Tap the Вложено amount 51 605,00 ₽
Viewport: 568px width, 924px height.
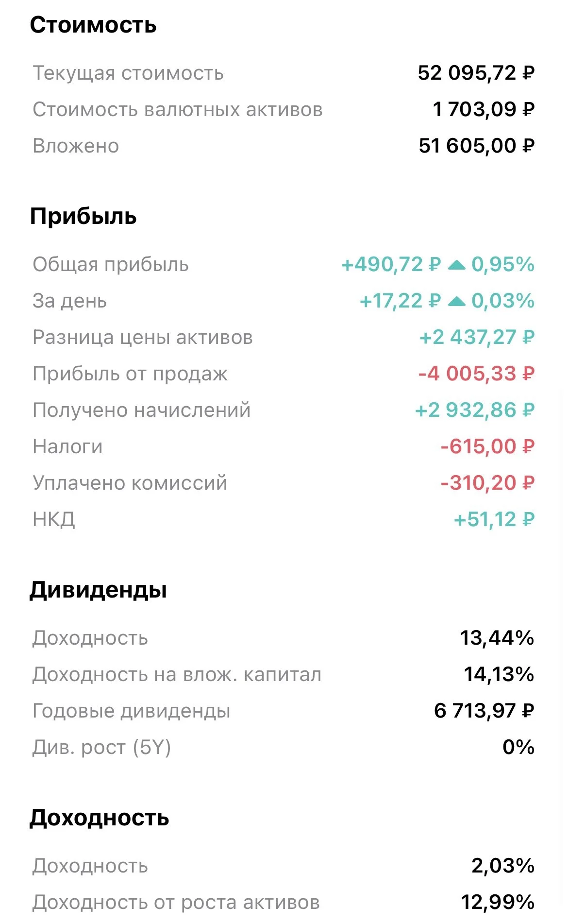coord(476,146)
